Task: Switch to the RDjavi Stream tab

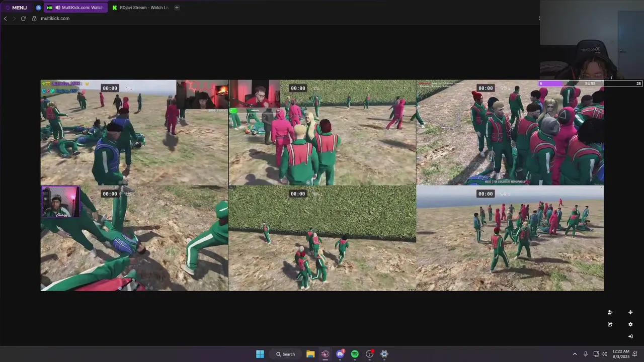Action: point(140,8)
